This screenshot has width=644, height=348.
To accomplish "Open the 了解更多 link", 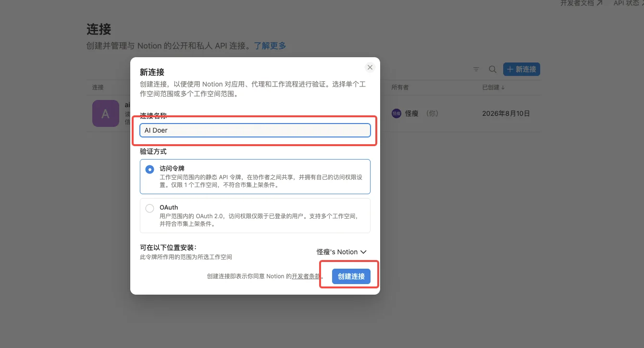I will click(x=270, y=46).
